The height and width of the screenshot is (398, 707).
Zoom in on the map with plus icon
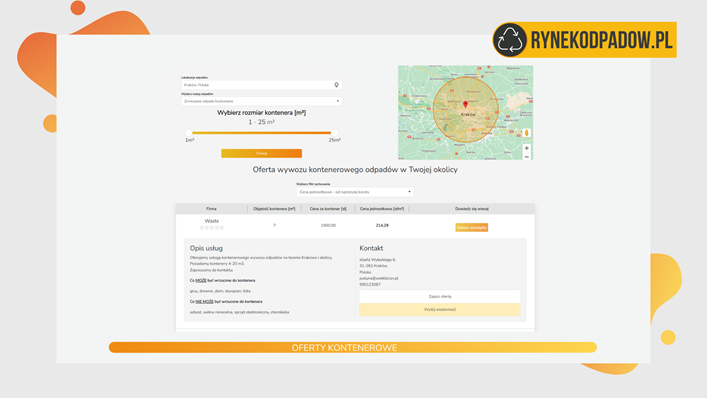[526, 148]
